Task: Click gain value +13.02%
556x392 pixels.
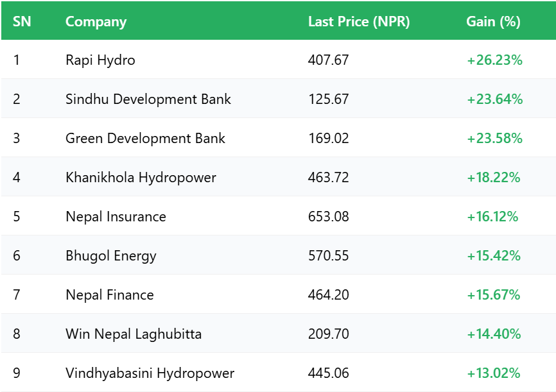Action: pyautogui.click(x=494, y=373)
